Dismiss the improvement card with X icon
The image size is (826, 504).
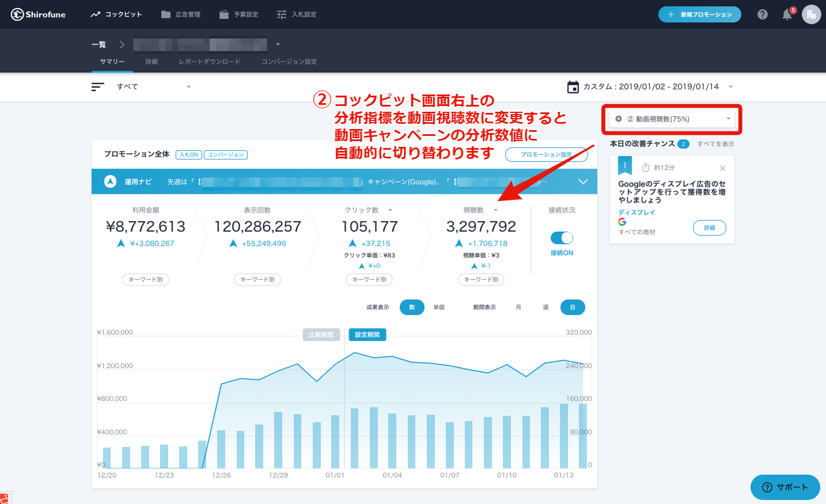722,168
